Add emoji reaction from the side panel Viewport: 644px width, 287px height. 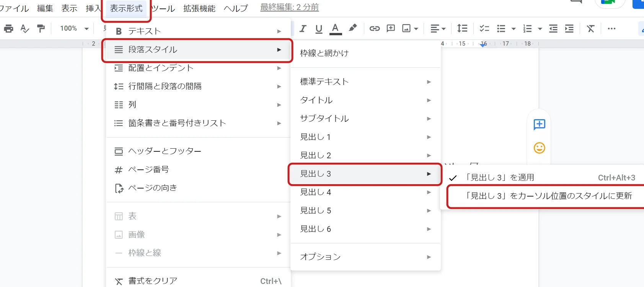click(539, 148)
